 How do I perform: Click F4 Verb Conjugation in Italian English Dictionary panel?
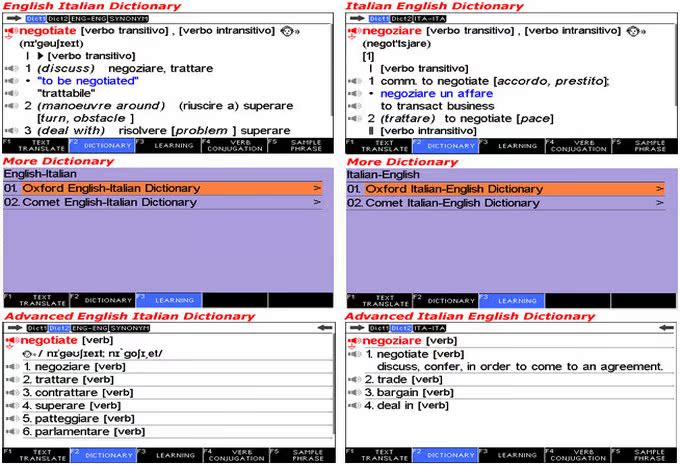tap(578, 146)
